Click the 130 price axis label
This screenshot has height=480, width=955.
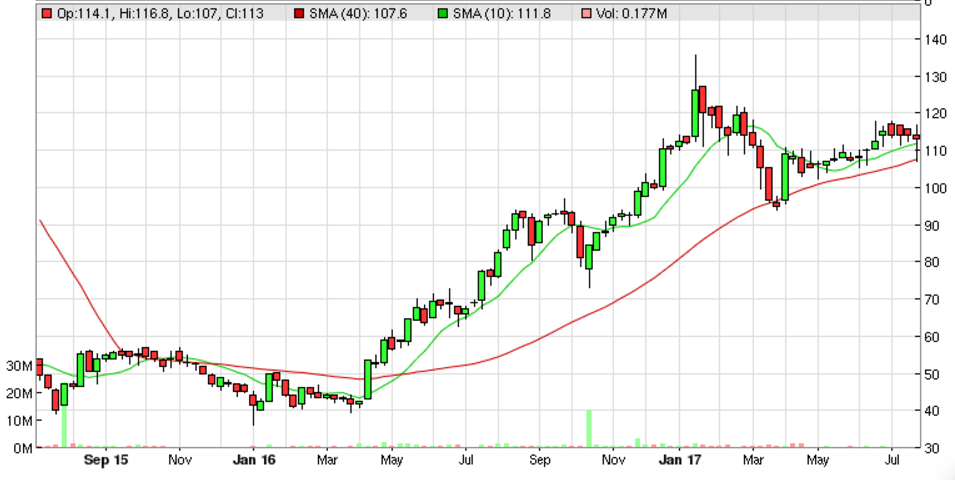point(936,77)
